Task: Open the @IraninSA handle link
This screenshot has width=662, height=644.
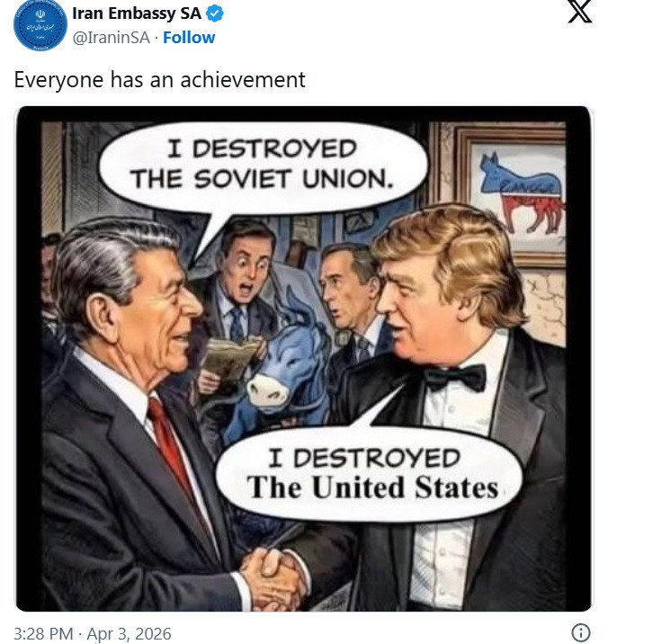Action: coord(111,38)
